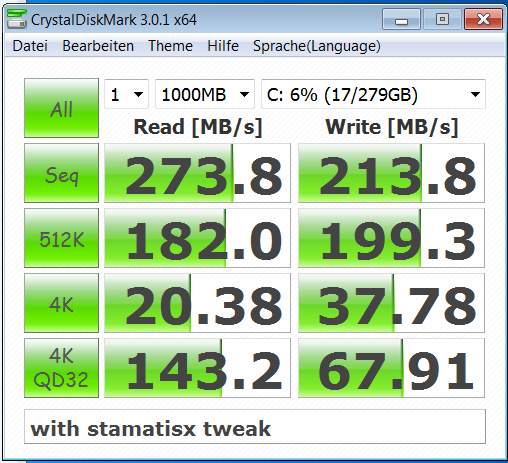
Task: Open the Hilfe menu
Action: pyautogui.click(x=223, y=46)
